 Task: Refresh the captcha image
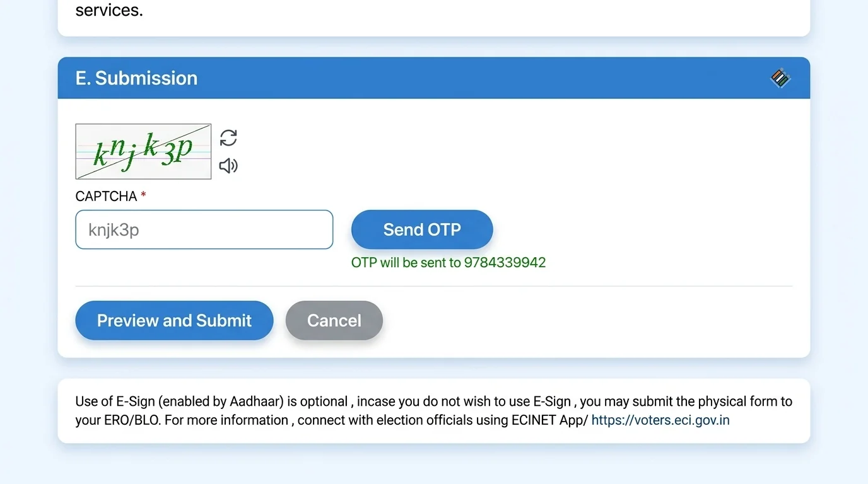tap(228, 137)
